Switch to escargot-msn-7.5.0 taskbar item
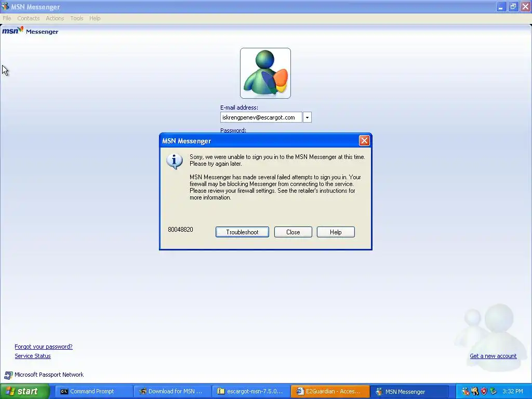Image resolution: width=532 pixels, height=399 pixels. pos(251,391)
